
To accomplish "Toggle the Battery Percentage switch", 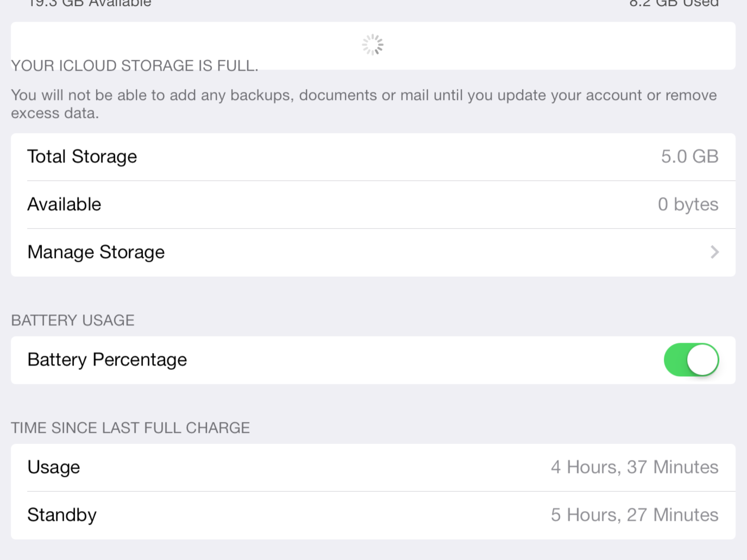I will 691,360.
